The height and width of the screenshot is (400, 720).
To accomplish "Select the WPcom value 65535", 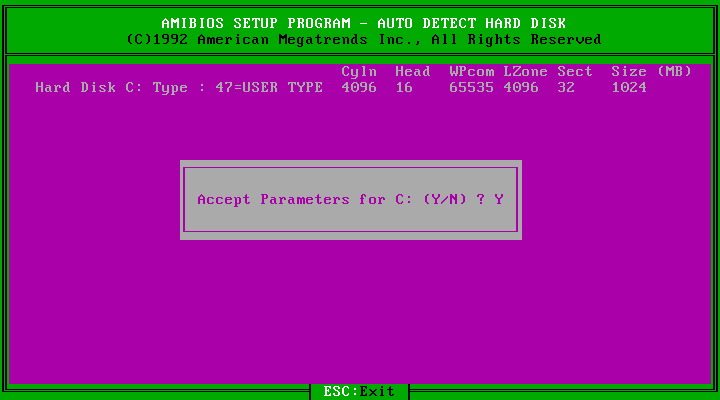I will tap(471, 87).
